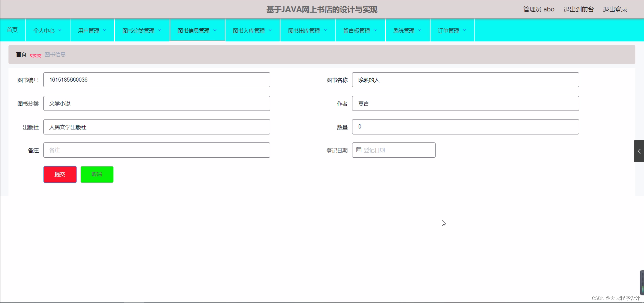Expand the 用户管理 menu chevron
This screenshot has height=303, width=644.
pyautogui.click(x=104, y=30)
